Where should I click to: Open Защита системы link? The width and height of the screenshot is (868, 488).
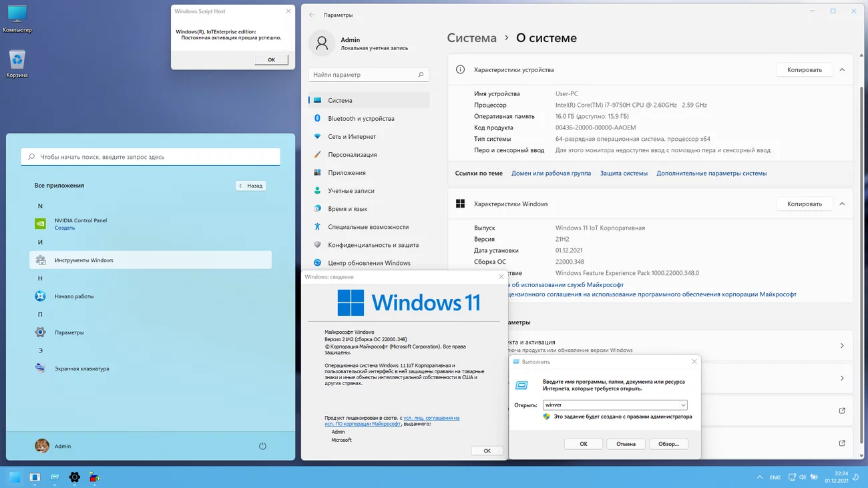624,173
